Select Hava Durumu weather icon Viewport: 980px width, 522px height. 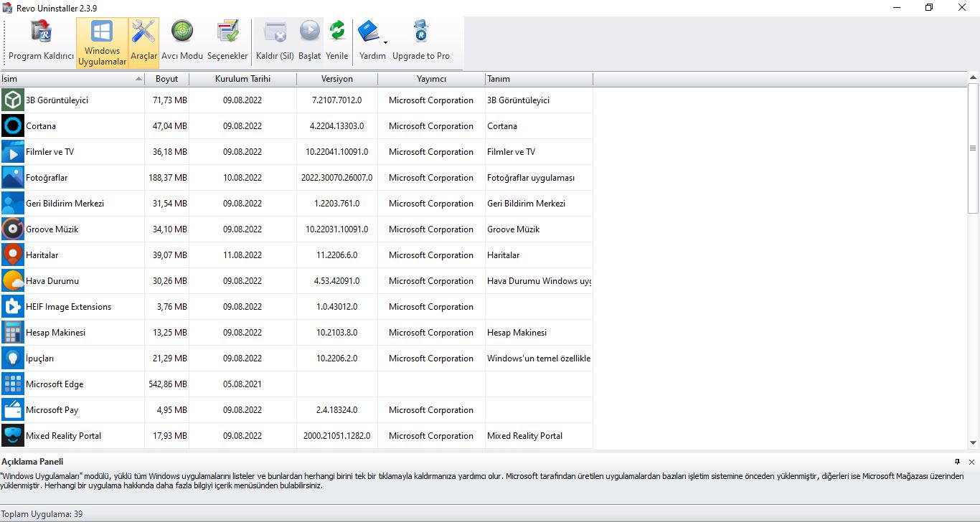[x=13, y=281]
